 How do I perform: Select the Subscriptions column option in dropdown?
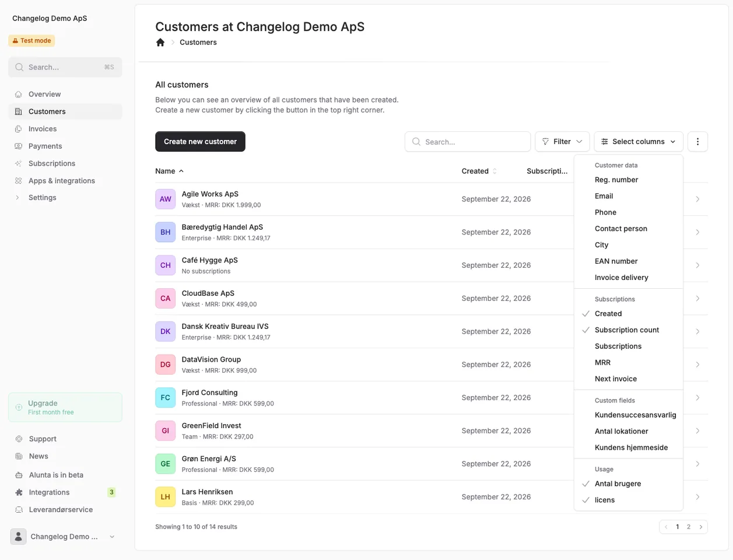point(628,346)
